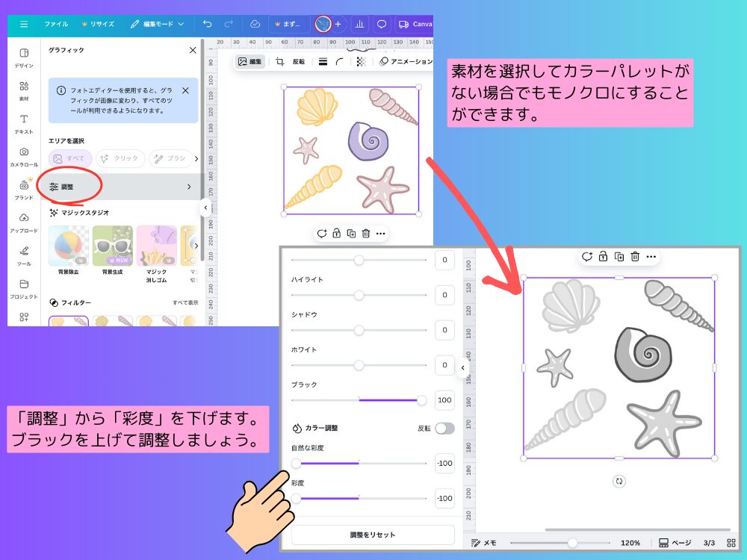Open comments using the speech bubble icon
This screenshot has height=560, width=747.
pos(381,23)
